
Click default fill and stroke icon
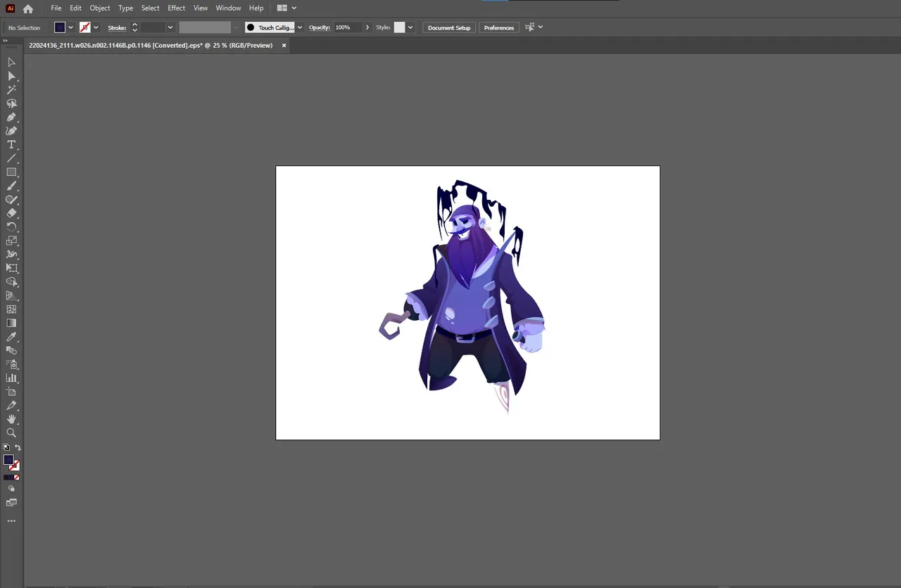click(6, 447)
